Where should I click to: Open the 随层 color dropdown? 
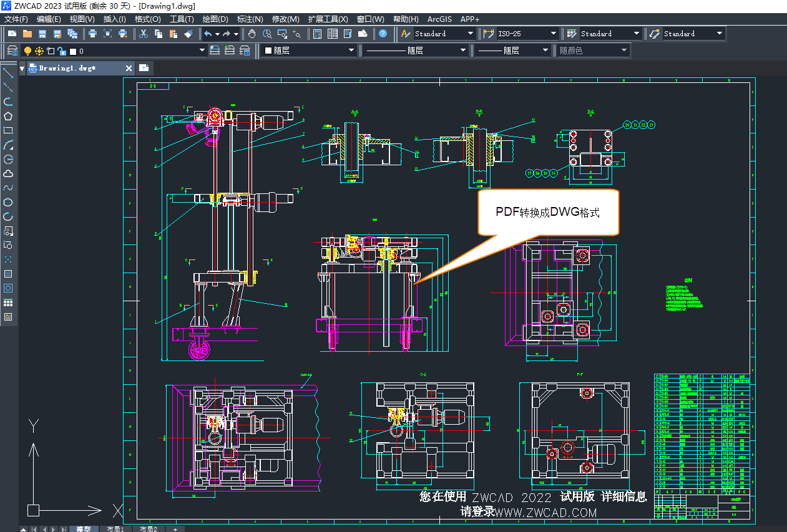pos(351,51)
